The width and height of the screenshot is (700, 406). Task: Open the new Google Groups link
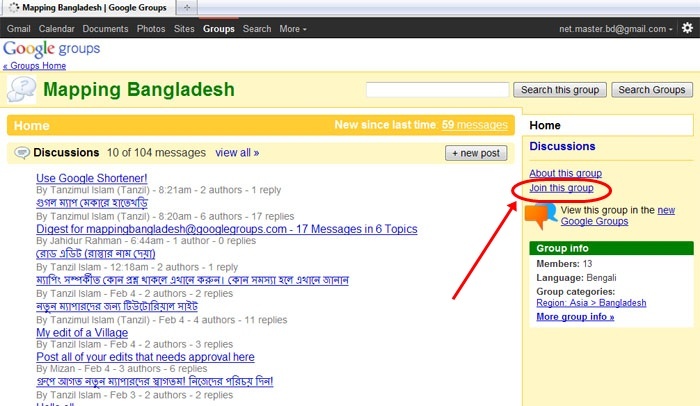(618, 216)
